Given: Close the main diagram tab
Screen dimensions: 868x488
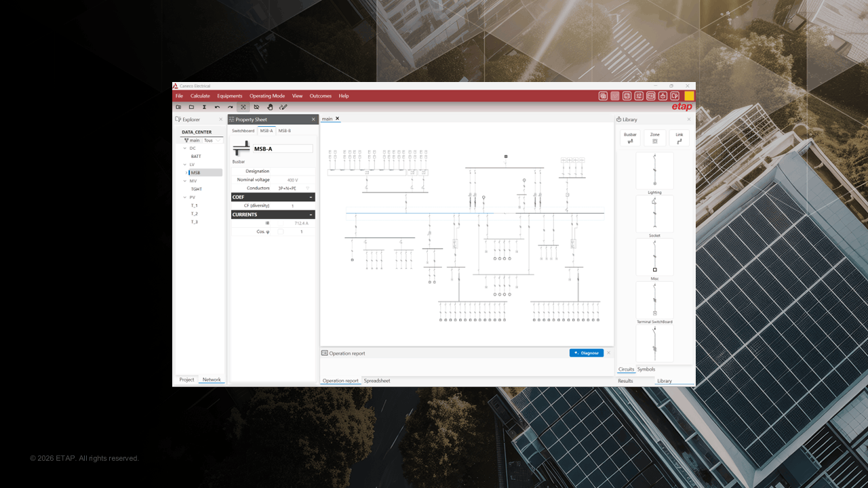Looking at the screenshot, I should click(337, 119).
